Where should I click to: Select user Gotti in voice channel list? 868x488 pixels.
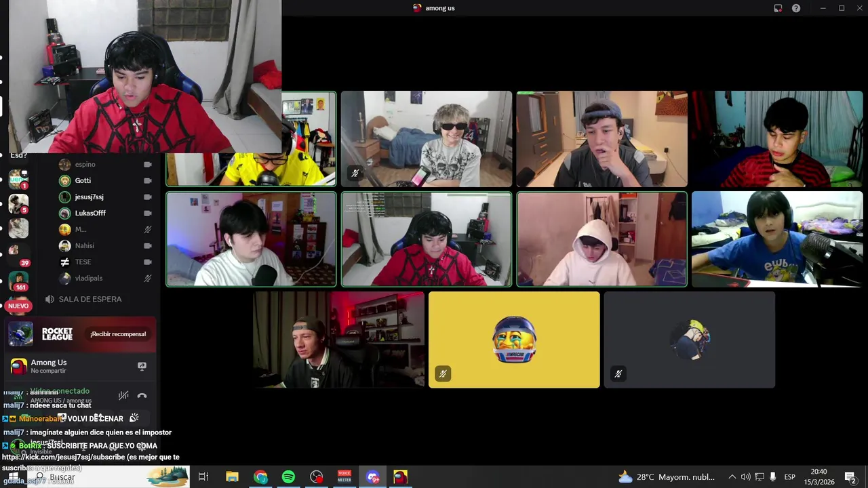(x=83, y=180)
